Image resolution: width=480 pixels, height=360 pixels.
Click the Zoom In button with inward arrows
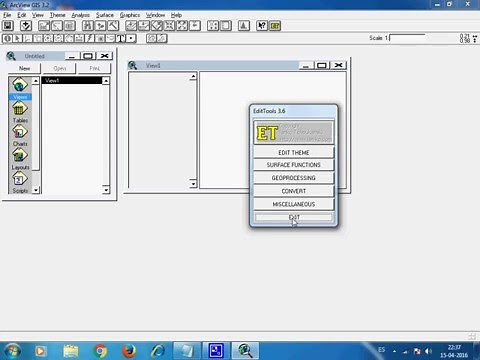pyautogui.click(x=169, y=26)
